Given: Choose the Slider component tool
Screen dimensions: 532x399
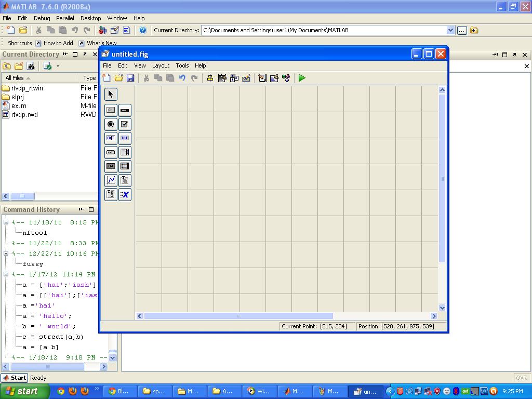Looking at the screenshot, I should [x=125, y=110].
